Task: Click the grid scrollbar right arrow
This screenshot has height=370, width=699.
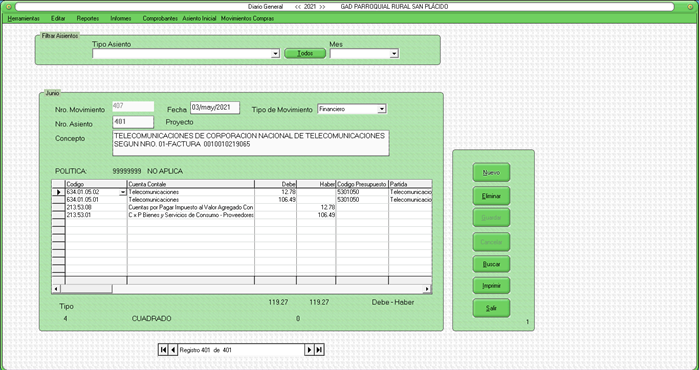Action: click(427, 289)
